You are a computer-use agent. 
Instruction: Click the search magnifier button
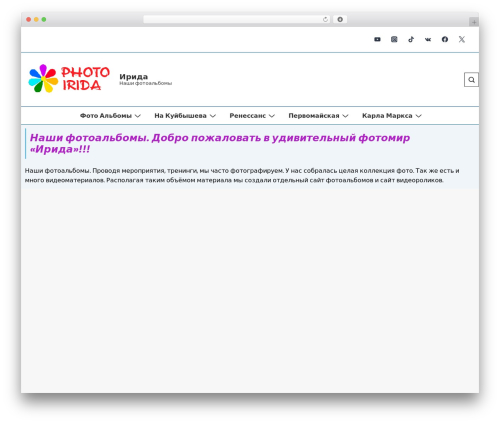click(471, 80)
